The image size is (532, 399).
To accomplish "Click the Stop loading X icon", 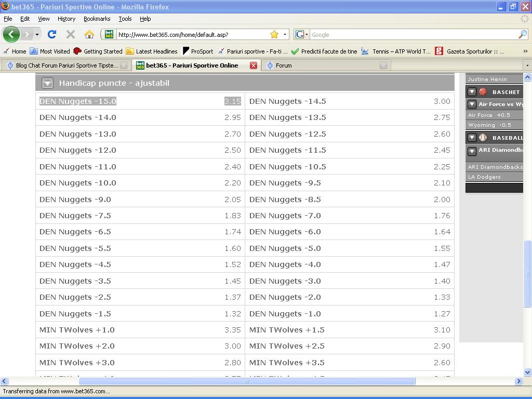I will tap(71, 34).
